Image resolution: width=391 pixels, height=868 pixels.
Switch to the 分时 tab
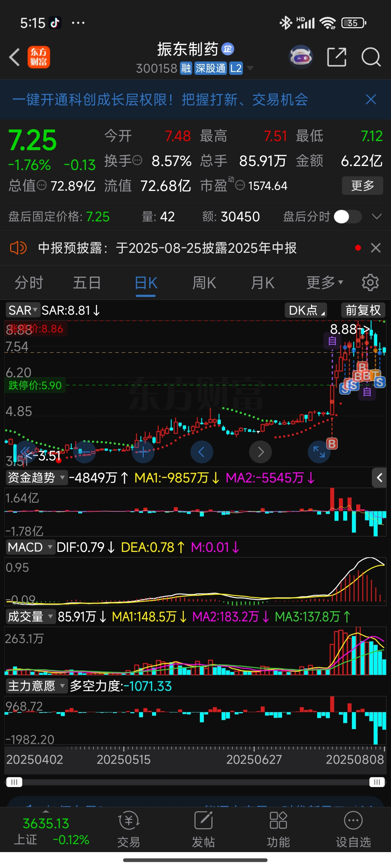click(29, 282)
